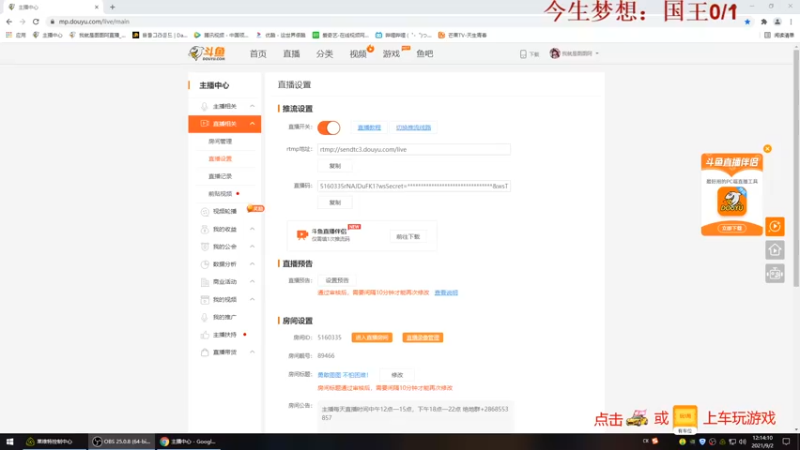The width and height of the screenshot is (800, 450).
Task: Switch to OBS in the taskbar
Action: [121, 442]
